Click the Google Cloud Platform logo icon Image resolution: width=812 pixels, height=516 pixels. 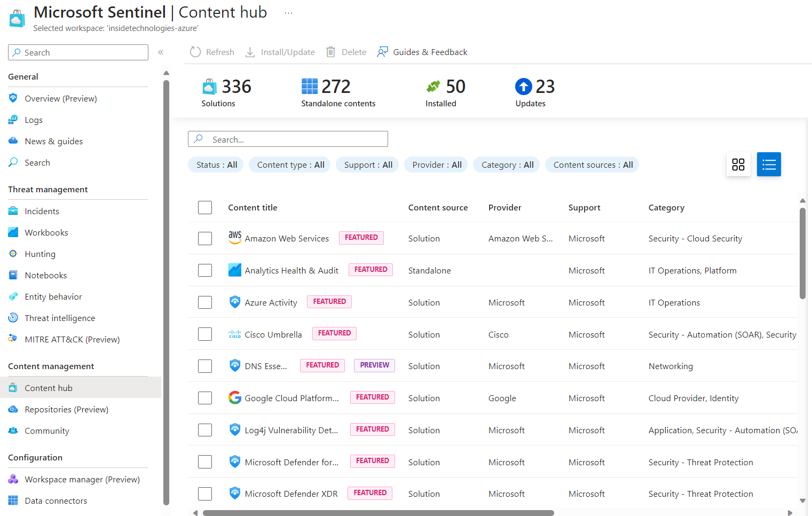click(x=235, y=398)
